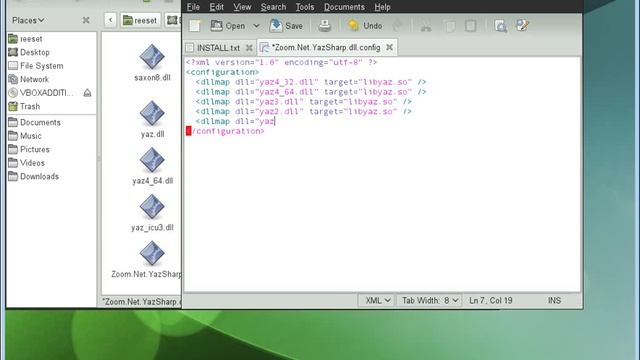This screenshot has height=360, width=640.
Task: Paste from clipboard icon
Action: tap(471, 26)
